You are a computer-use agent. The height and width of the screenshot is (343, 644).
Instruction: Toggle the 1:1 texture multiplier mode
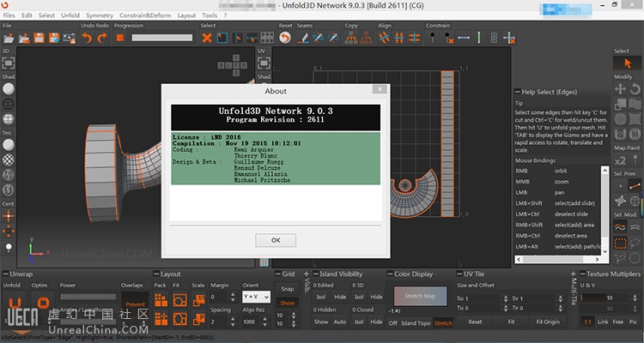(587, 322)
